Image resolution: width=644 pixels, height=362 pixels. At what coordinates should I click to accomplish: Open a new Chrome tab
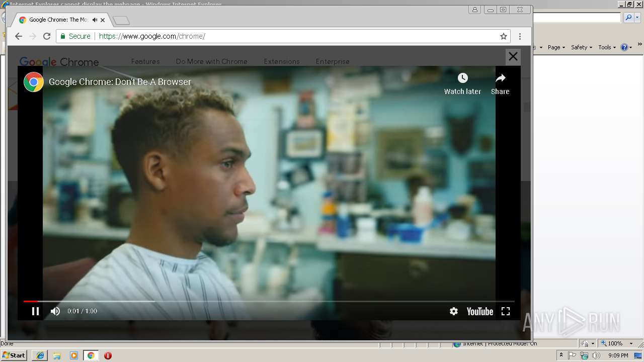coord(121,21)
